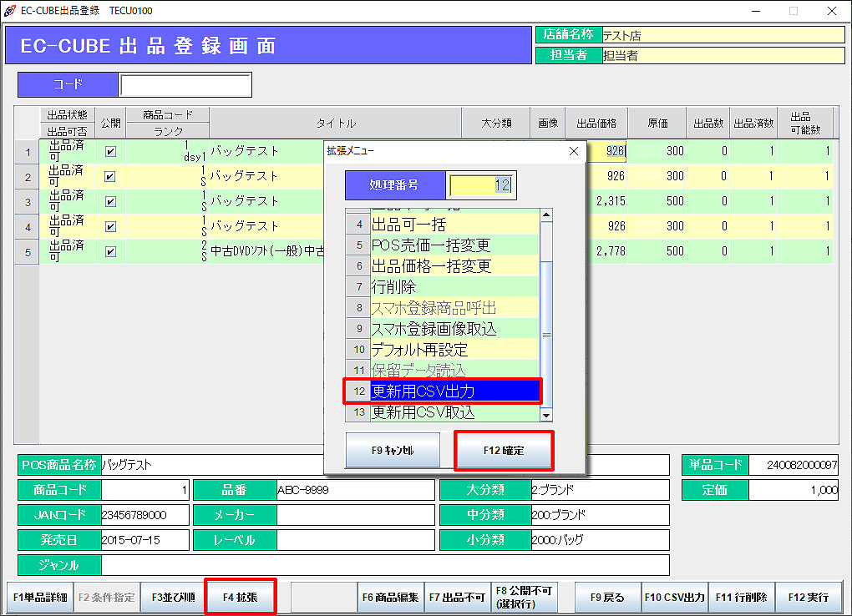Click the F9 キャンセル button in dialog
This screenshot has height=616, width=852.
pos(392,451)
